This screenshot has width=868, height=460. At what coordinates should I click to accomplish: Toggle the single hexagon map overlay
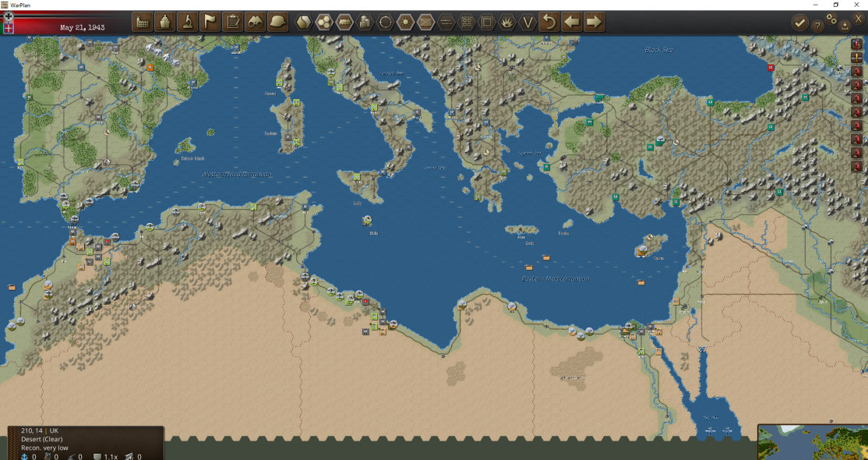[303, 22]
